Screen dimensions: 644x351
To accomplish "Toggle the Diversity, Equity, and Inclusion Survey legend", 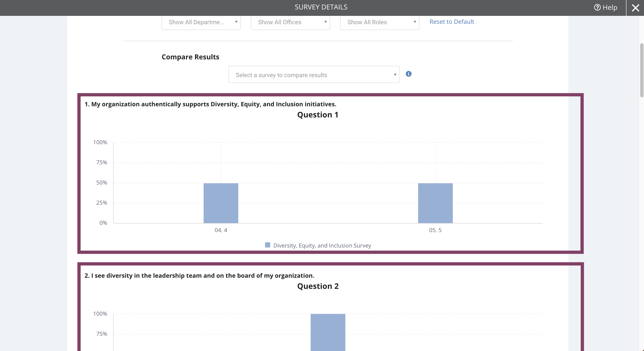I will coord(318,245).
